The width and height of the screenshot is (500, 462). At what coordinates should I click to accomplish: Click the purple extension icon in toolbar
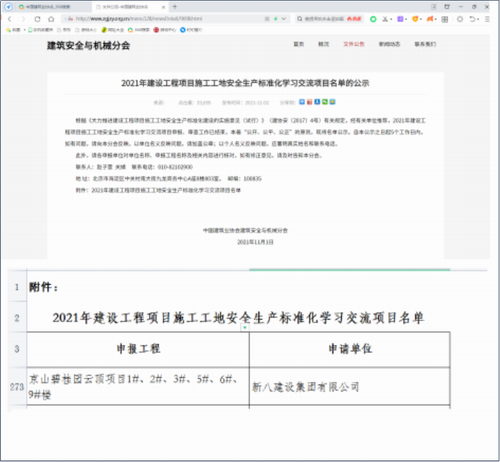click(x=400, y=19)
